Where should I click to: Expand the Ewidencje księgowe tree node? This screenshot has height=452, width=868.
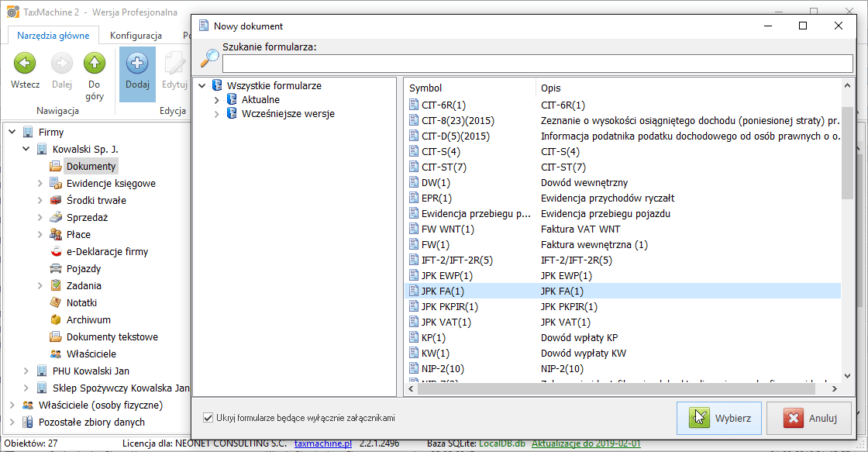click(40, 184)
